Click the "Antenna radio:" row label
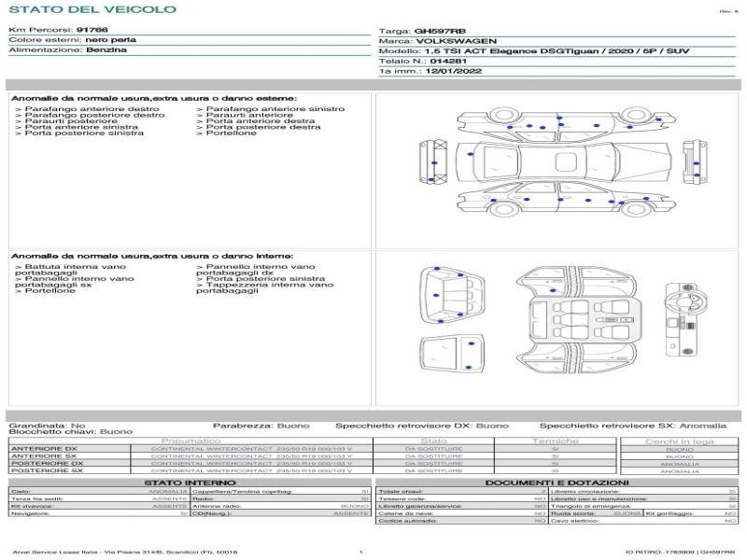747x560 pixels. pos(217,506)
